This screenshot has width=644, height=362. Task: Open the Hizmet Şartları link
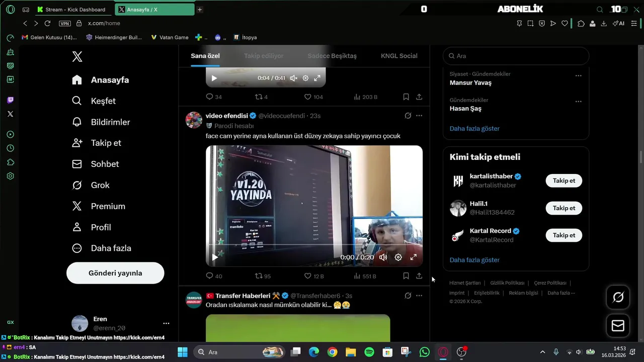(465, 283)
